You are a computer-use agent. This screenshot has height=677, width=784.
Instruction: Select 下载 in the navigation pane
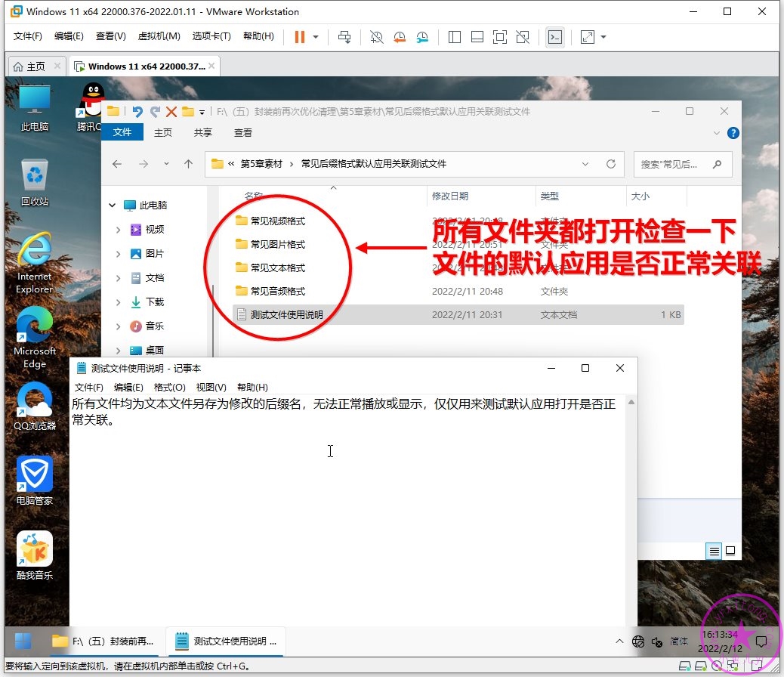(x=155, y=301)
